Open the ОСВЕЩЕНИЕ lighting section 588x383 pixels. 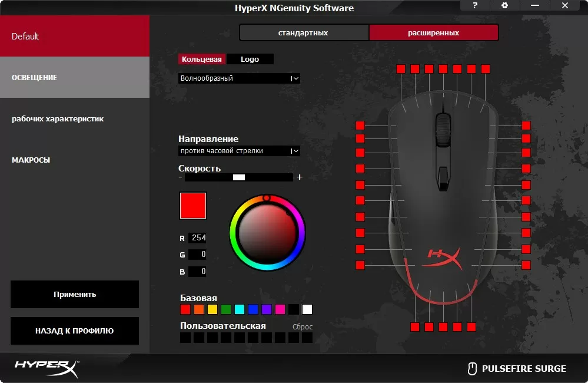[75, 77]
